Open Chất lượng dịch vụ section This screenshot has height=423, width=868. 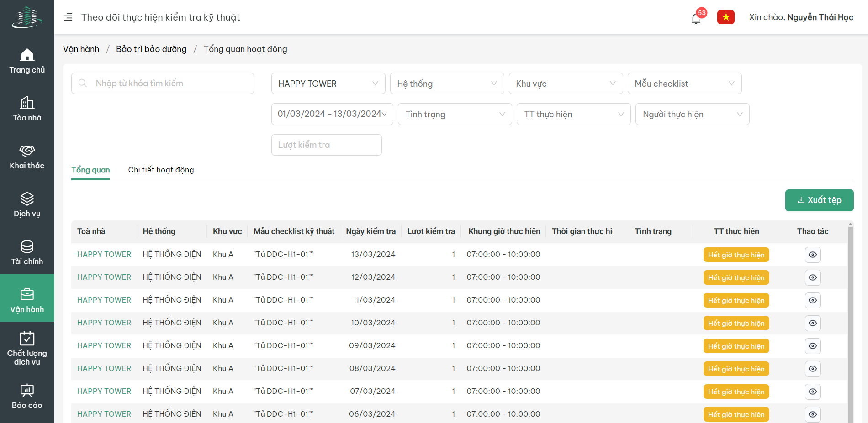(x=27, y=349)
